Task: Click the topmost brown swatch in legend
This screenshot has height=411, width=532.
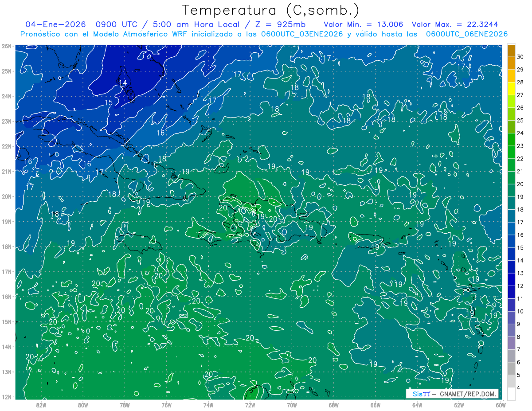Action: 512,51
